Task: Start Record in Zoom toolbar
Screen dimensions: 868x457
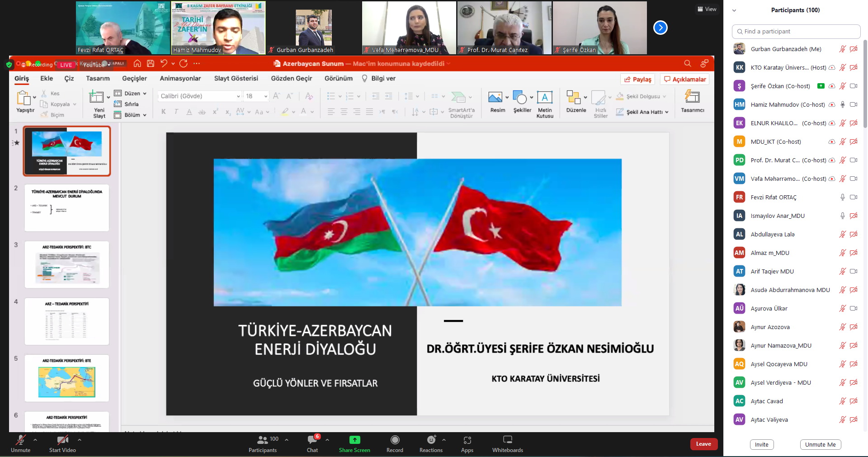Action: 395,443
